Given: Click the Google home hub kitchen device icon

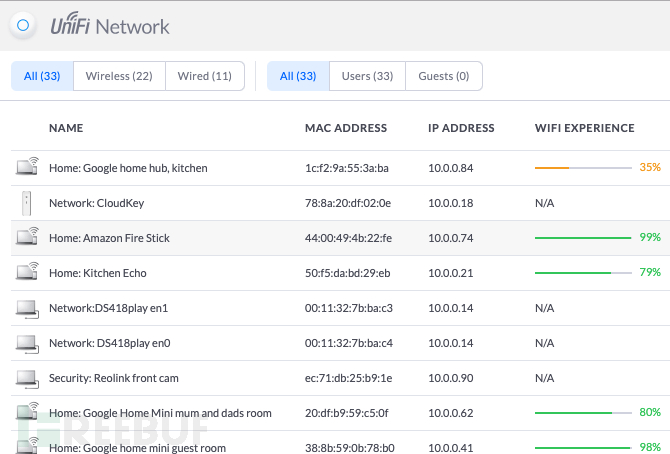Looking at the screenshot, I should pyautogui.click(x=27, y=168).
